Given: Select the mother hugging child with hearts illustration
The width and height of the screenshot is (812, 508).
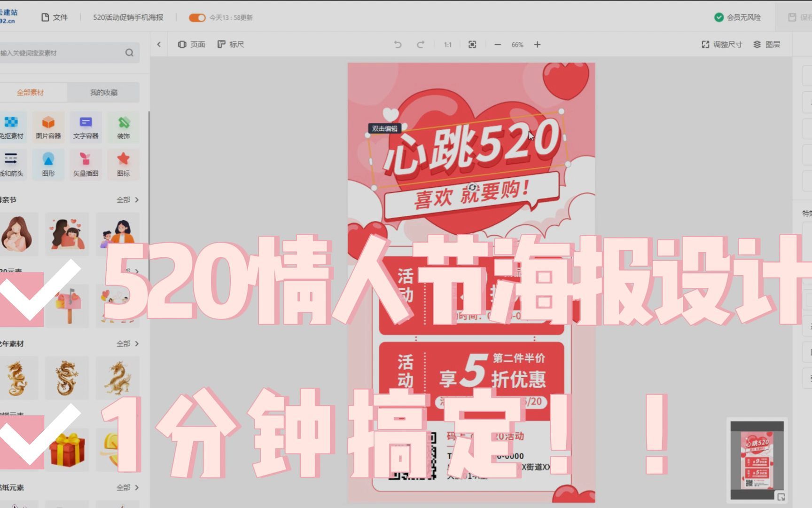Looking at the screenshot, I should (67, 234).
